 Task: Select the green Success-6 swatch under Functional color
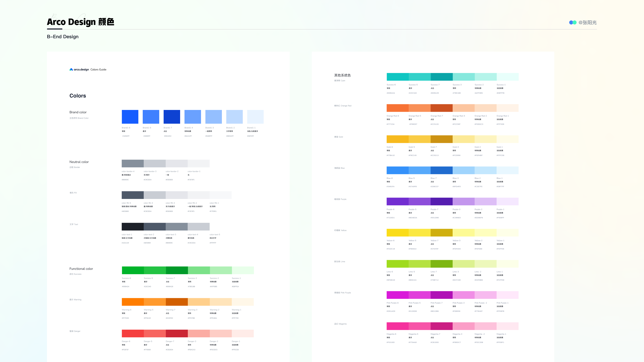[x=133, y=270]
